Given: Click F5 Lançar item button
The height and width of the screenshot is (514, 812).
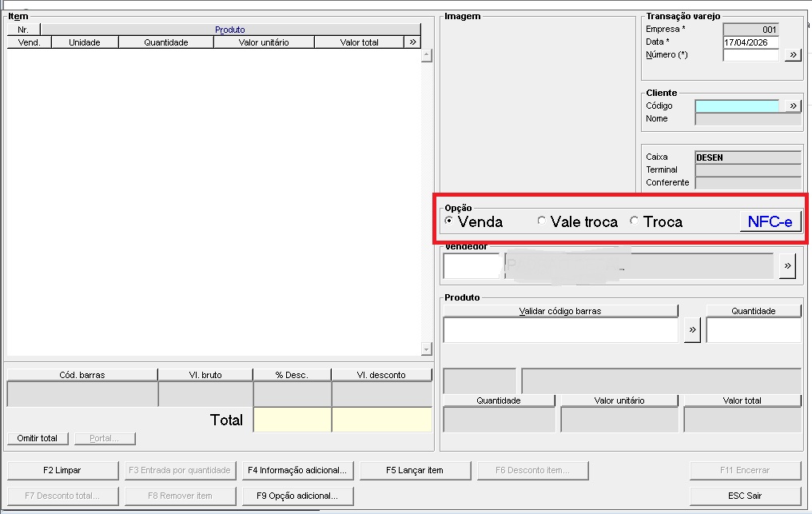Looking at the screenshot, I should coord(415,471).
